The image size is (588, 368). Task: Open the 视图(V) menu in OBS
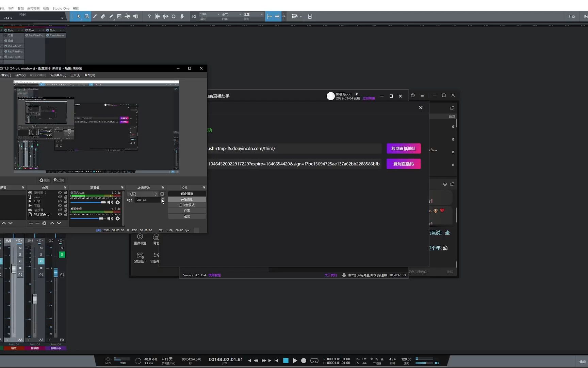[x=20, y=75]
